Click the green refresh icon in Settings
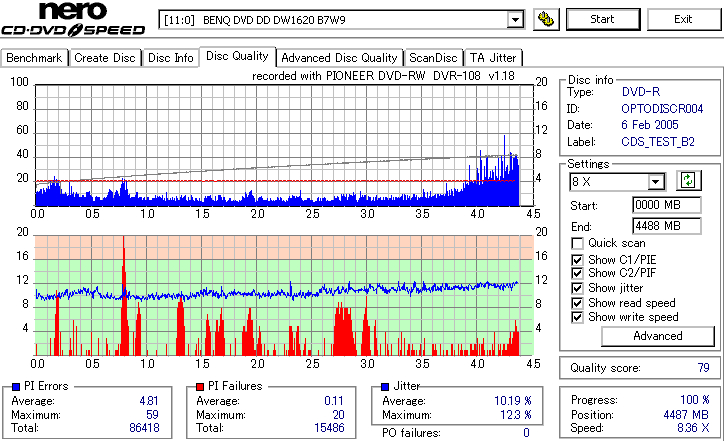Screen dimensions: 724x441 pyautogui.click(x=688, y=181)
